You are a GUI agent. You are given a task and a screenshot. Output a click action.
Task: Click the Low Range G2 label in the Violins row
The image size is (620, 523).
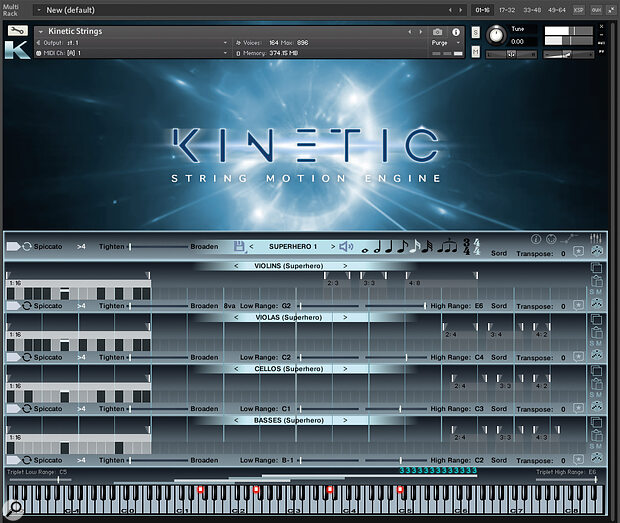265,306
